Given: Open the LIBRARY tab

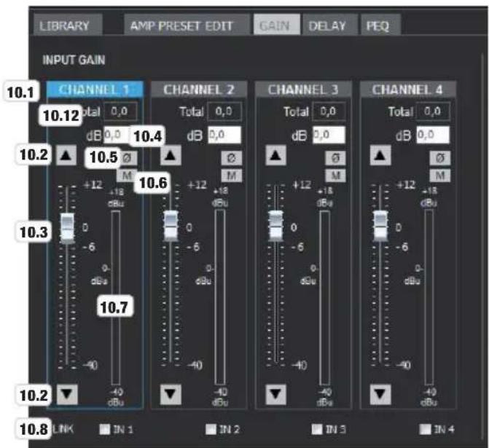Looking at the screenshot, I should 68,25.
